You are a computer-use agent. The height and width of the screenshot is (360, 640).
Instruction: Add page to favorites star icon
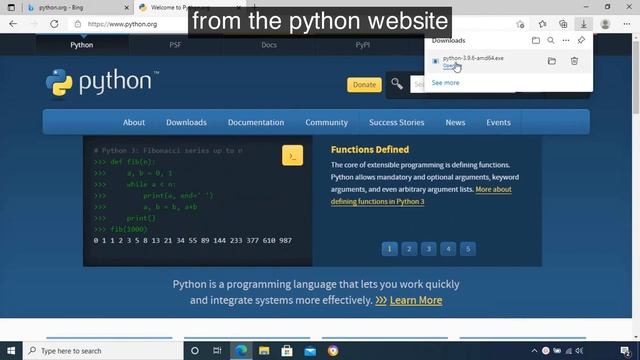point(520,24)
